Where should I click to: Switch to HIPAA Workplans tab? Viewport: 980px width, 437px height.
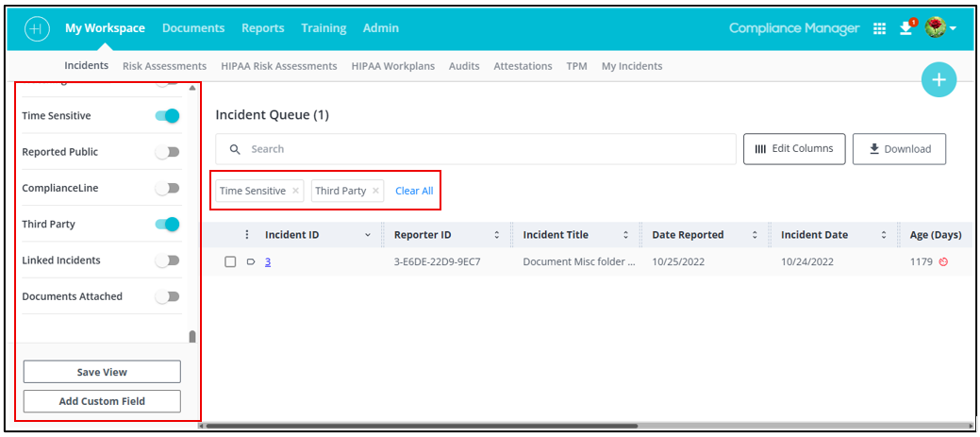click(393, 66)
